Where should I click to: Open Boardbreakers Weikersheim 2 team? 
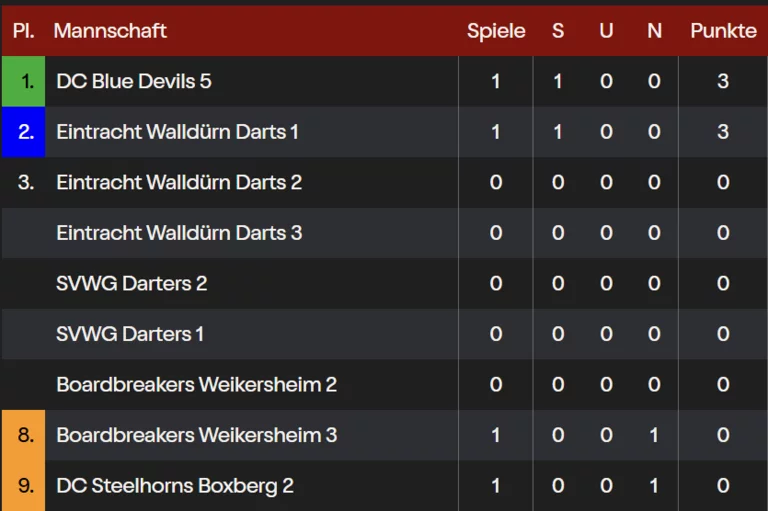point(196,385)
